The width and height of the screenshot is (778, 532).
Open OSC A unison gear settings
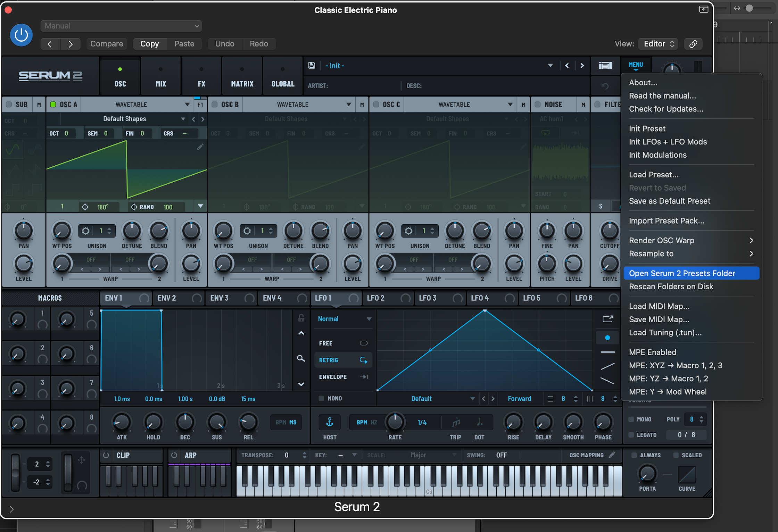[x=86, y=231]
